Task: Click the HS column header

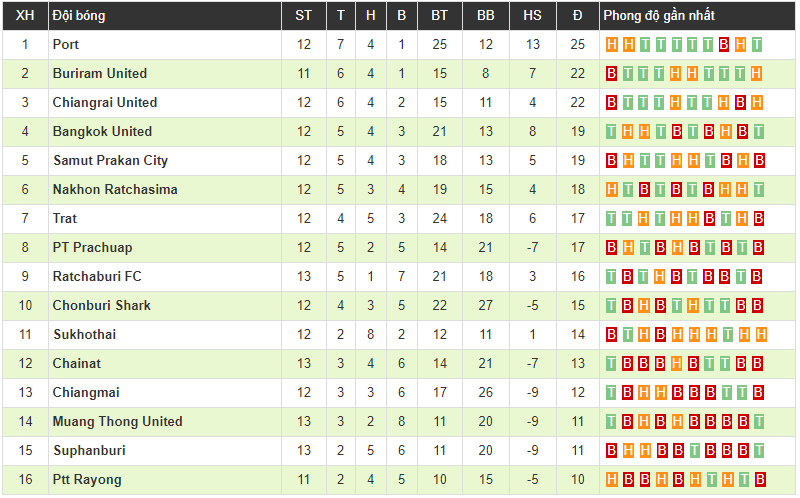Action: click(532, 16)
